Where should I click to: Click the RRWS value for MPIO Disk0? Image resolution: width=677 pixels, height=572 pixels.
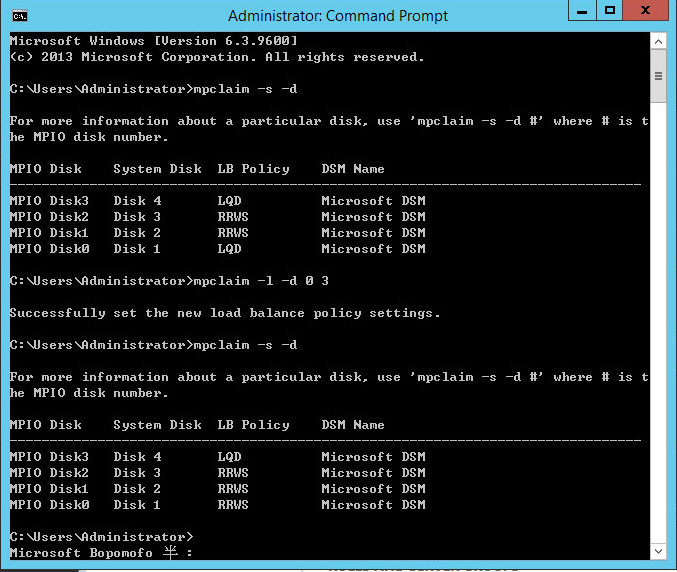point(233,505)
